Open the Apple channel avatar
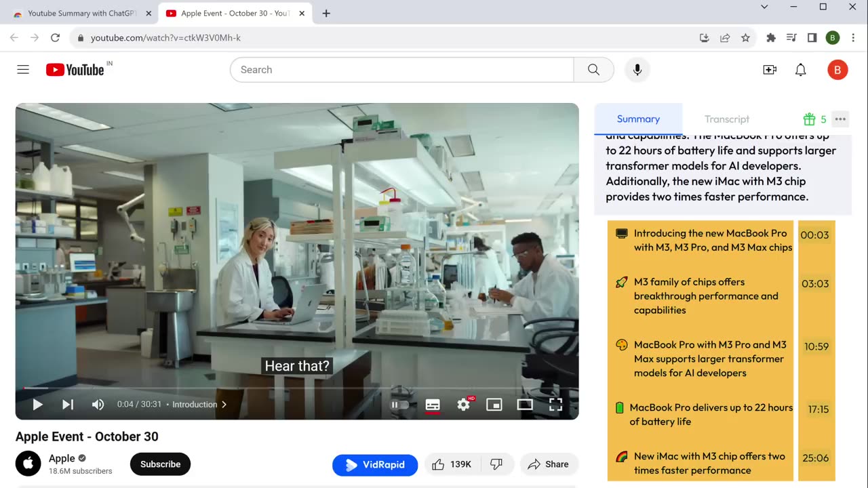This screenshot has height=488, width=868. 28,464
